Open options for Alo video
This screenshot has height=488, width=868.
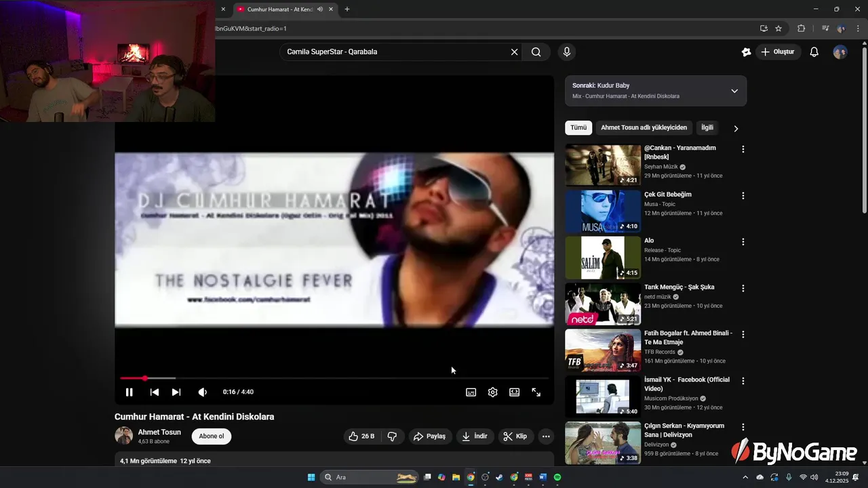pos(743,242)
